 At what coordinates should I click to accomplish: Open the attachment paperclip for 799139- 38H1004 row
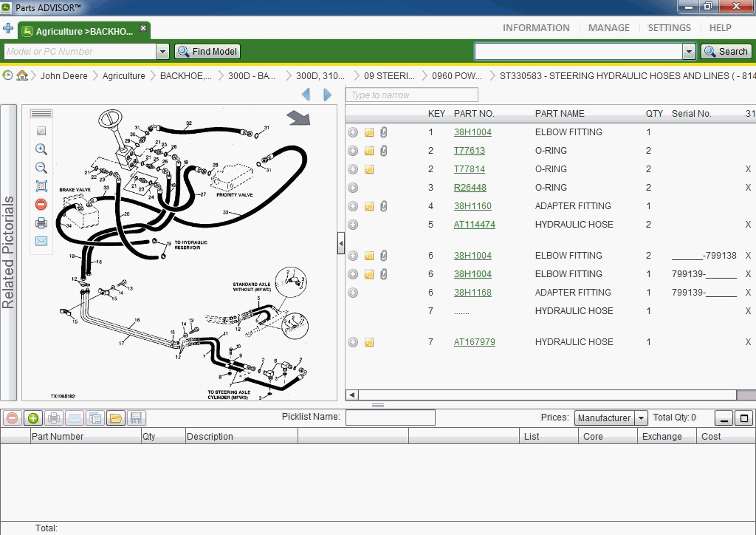tap(383, 274)
